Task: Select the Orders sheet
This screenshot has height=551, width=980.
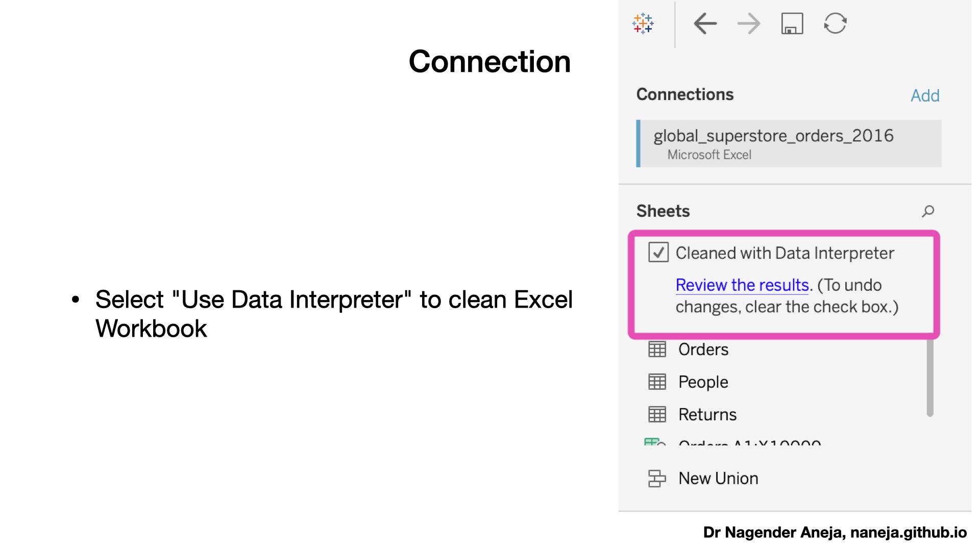Action: coord(703,349)
